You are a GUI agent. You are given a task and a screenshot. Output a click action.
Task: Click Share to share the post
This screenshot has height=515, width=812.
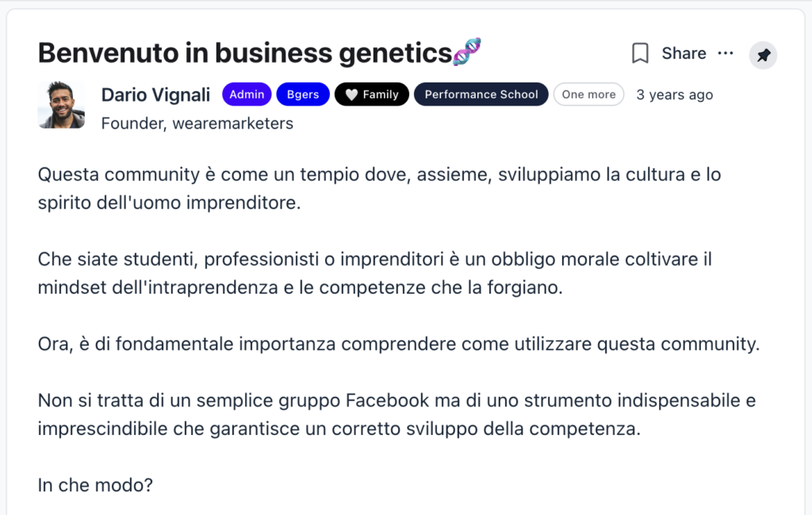tap(684, 53)
